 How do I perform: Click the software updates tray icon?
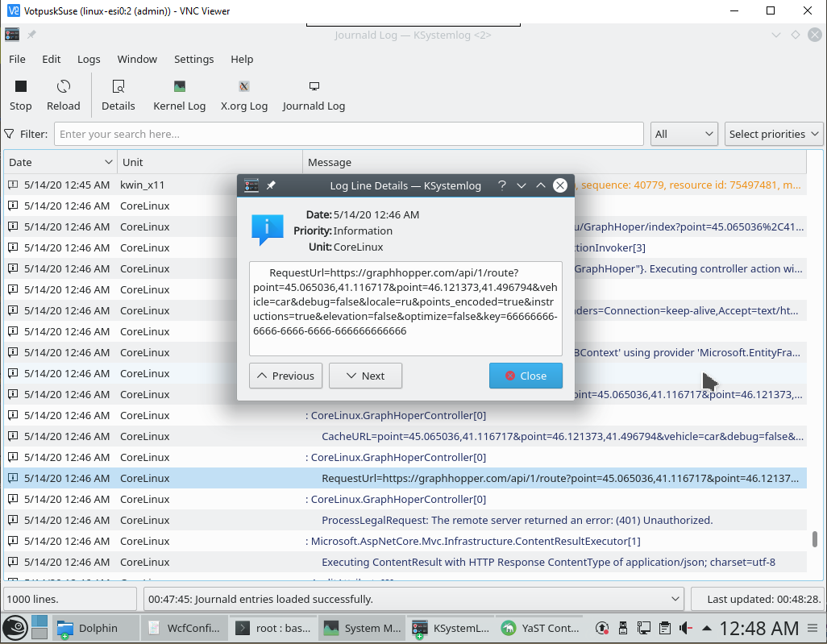pyautogui.click(x=602, y=628)
